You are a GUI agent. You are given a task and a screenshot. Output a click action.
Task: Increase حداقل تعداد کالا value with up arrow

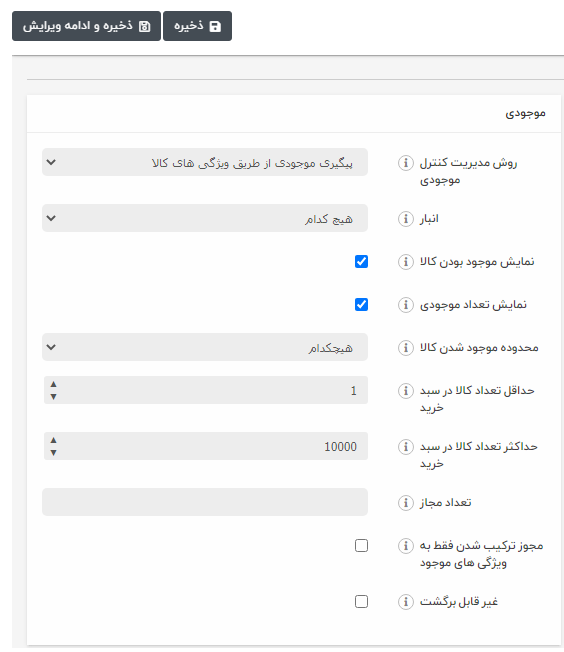(53, 384)
